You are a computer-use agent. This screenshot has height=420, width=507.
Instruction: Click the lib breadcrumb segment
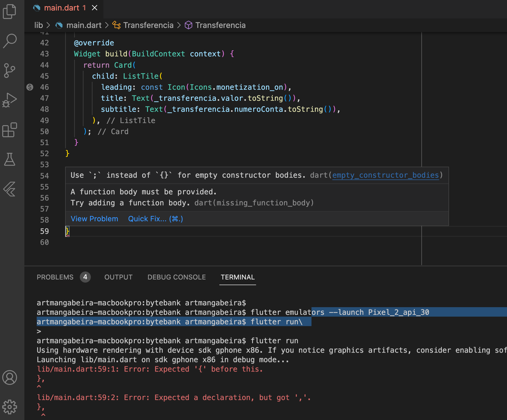tap(38, 25)
